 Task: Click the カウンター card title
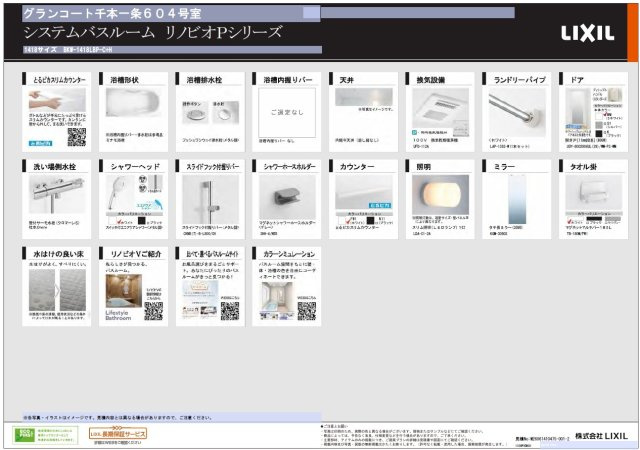pyautogui.click(x=357, y=167)
